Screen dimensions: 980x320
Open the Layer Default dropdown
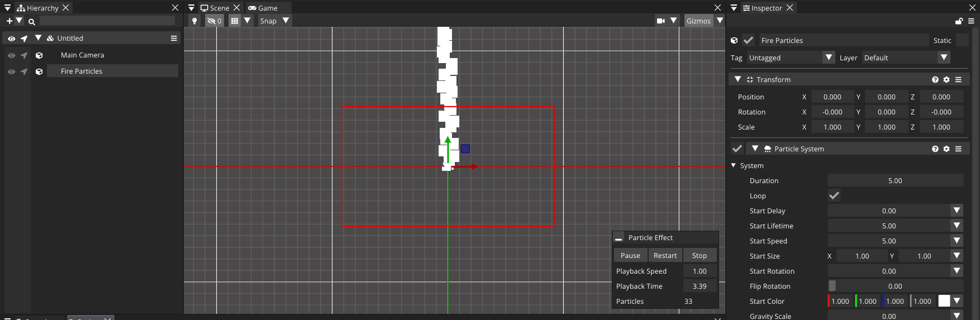tap(906, 58)
